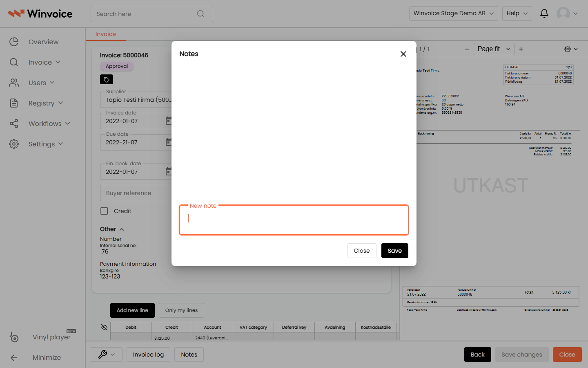Click the Invoice magnifier sidebar icon
Viewport: 588px width, 368px height.
[x=14, y=62]
